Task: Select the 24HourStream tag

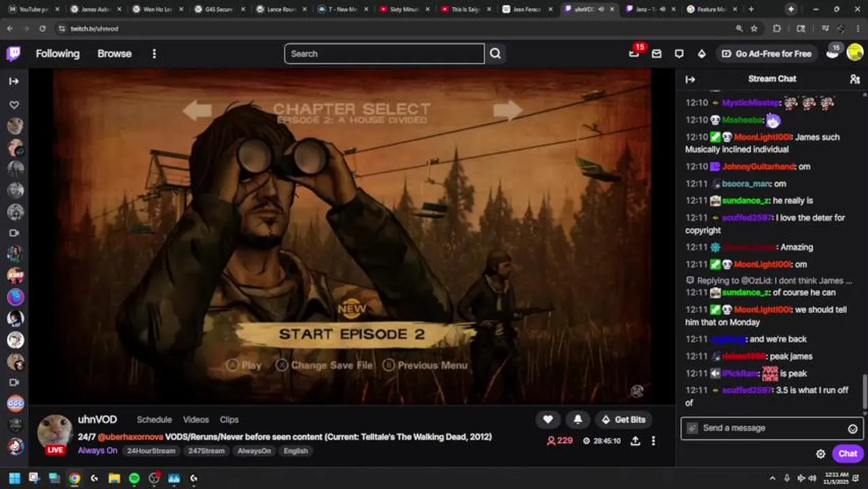Action: click(151, 451)
